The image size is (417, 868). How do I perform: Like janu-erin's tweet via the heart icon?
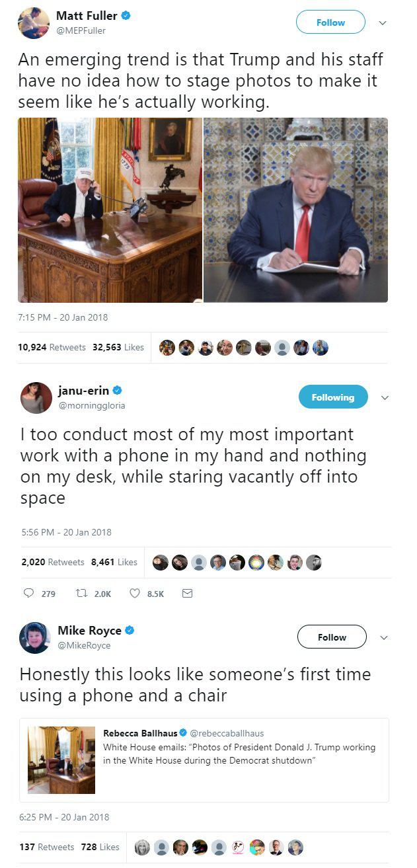click(135, 594)
